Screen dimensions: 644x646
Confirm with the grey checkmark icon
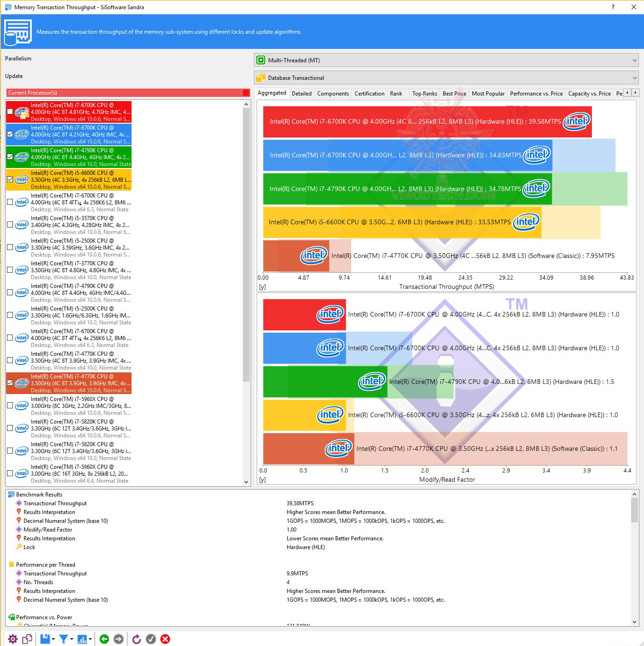(x=151, y=639)
